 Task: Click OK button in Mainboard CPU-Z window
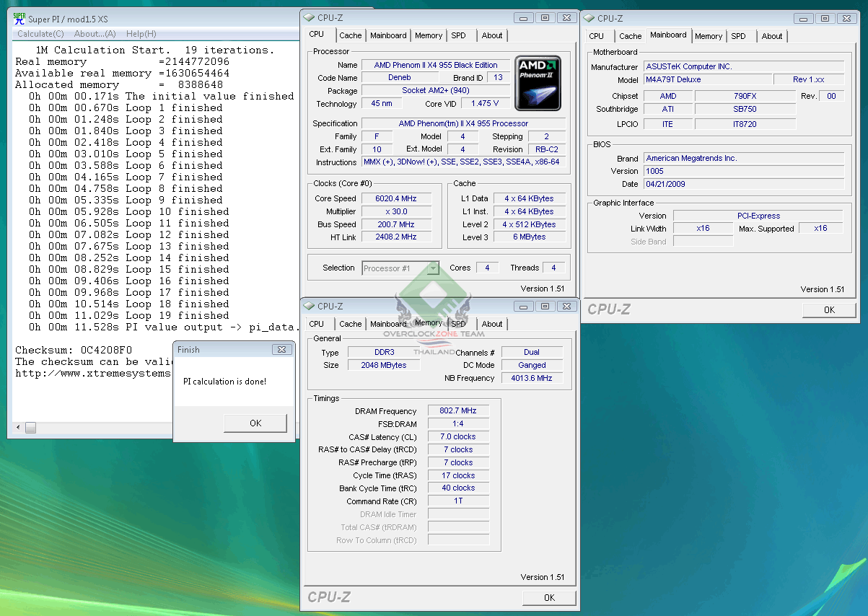coord(829,309)
